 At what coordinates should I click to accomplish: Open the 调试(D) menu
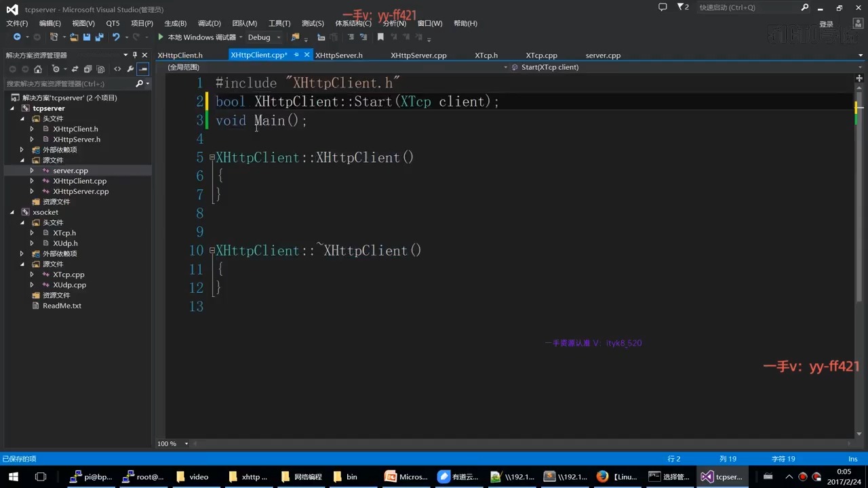click(210, 23)
